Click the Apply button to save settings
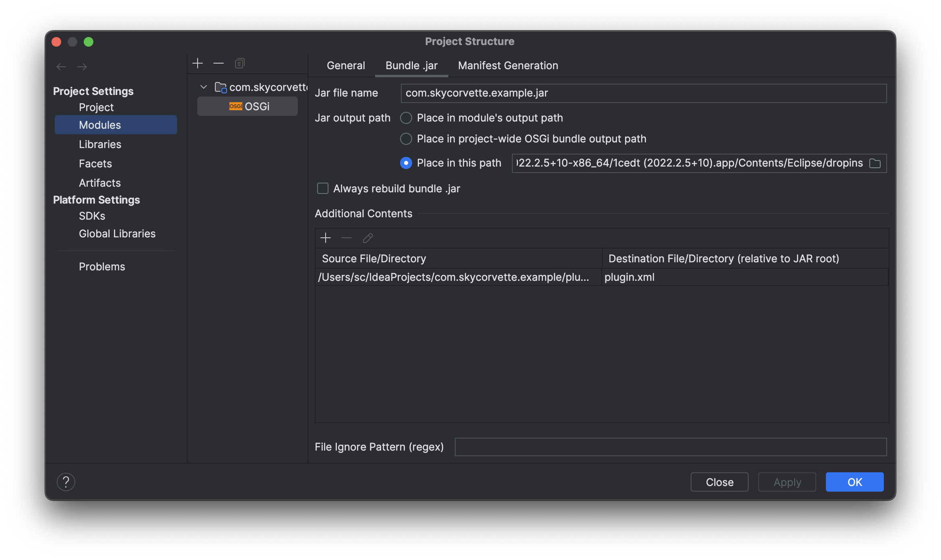The height and width of the screenshot is (560, 941). pos(787,481)
